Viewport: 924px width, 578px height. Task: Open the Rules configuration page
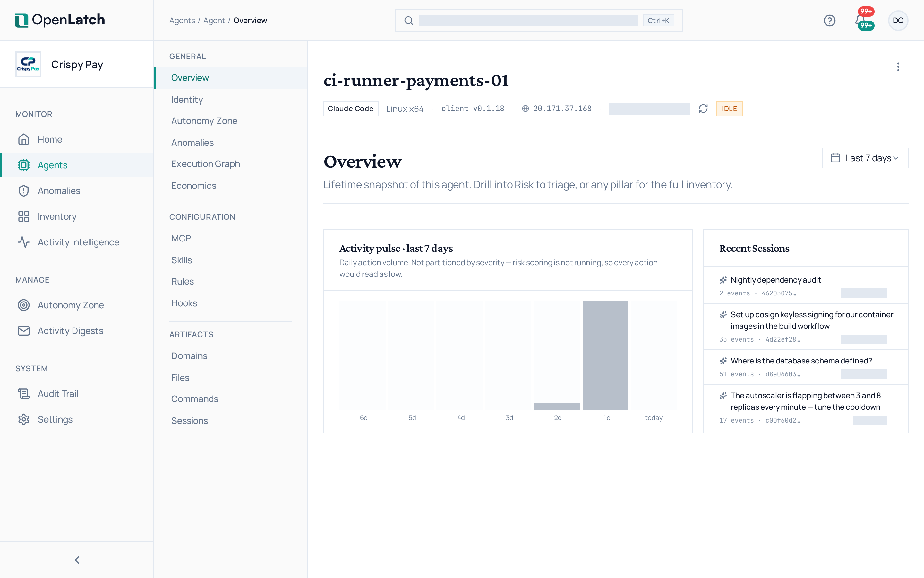click(x=231, y=281)
